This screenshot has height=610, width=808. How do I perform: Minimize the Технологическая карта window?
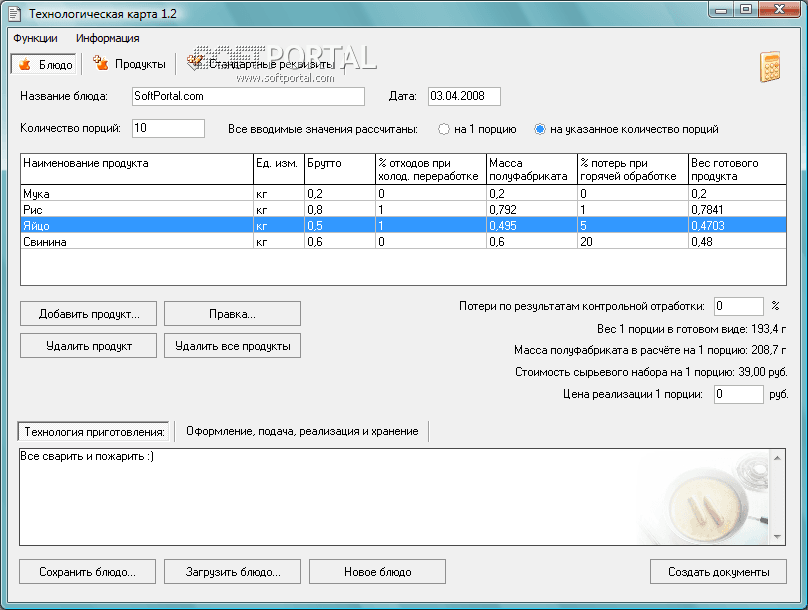721,9
